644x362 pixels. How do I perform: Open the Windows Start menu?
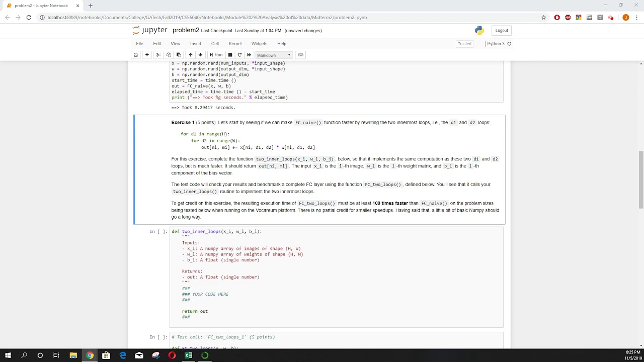pos(8,355)
